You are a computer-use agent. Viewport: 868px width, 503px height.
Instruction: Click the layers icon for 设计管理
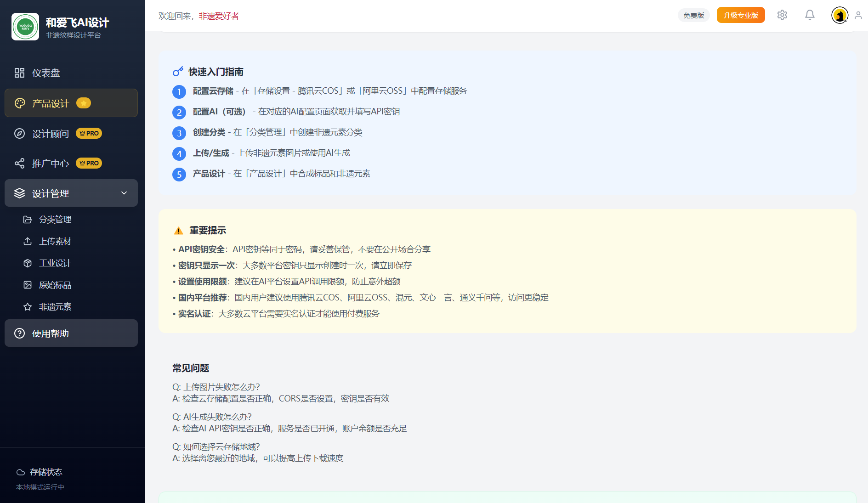pyautogui.click(x=19, y=193)
